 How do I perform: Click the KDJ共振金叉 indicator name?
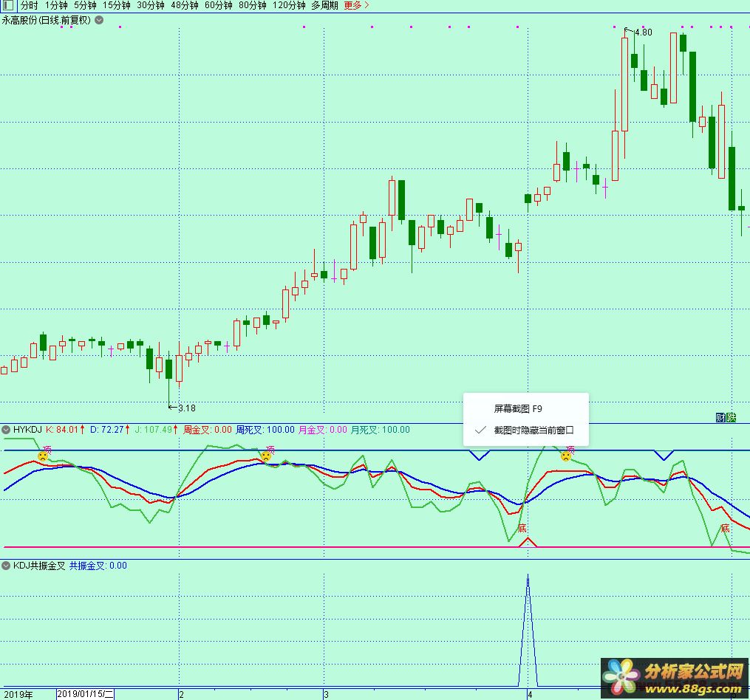click(x=38, y=566)
